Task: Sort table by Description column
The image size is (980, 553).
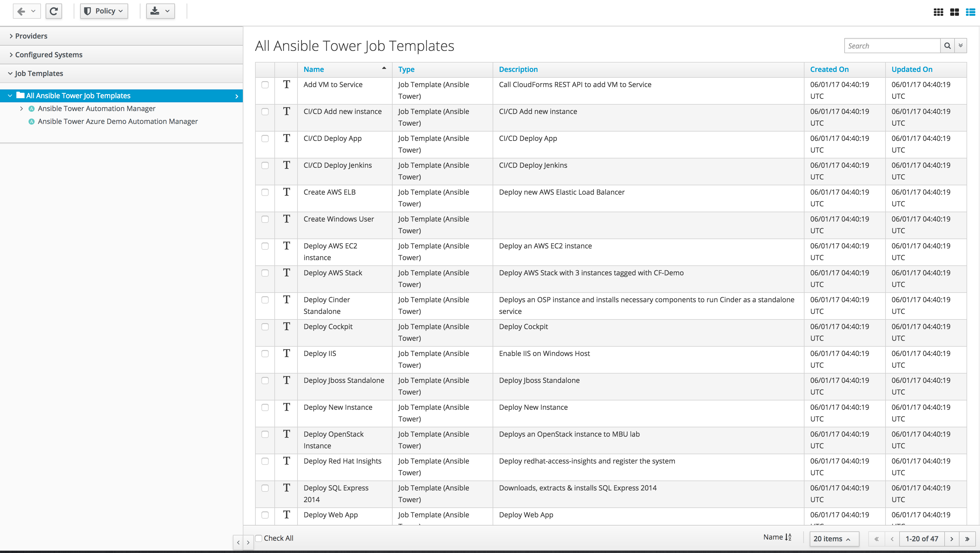Action: pyautogui.click(x=518, y=70)
